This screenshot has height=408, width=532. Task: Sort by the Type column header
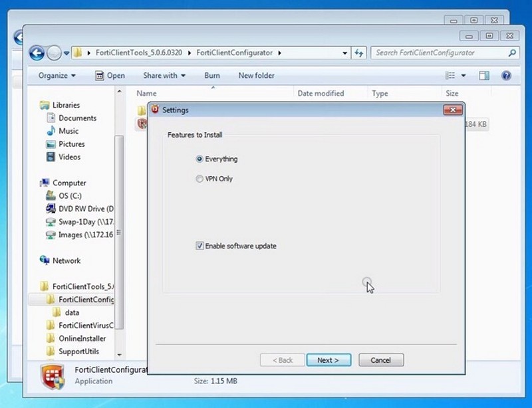[380, 94]
